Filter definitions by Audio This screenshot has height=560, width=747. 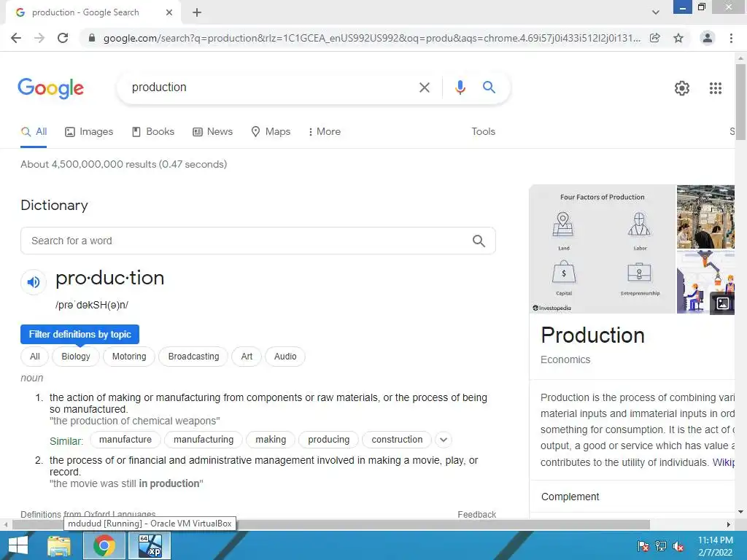pyautogui.click(x=285, y=357)
